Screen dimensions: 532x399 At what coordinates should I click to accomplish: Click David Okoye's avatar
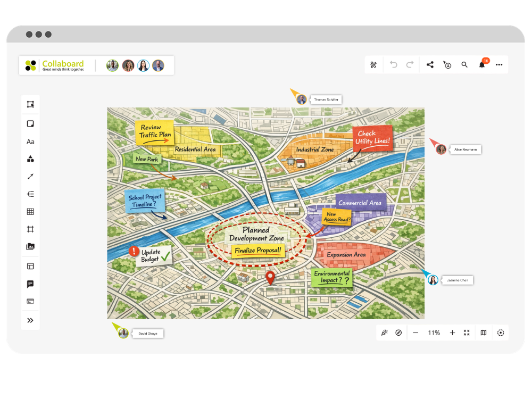(123, 332)
